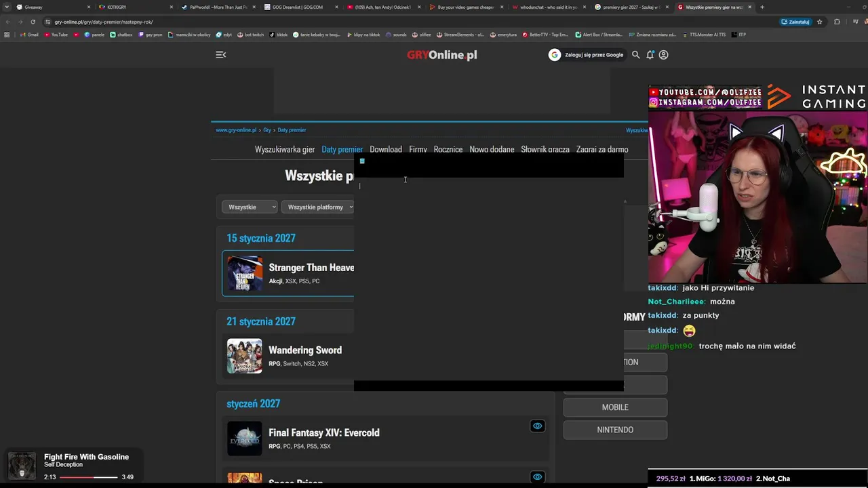
Task: Switch to the premiery gier 2027 tab
Action: pyautogui.click(x=630, y=7)
